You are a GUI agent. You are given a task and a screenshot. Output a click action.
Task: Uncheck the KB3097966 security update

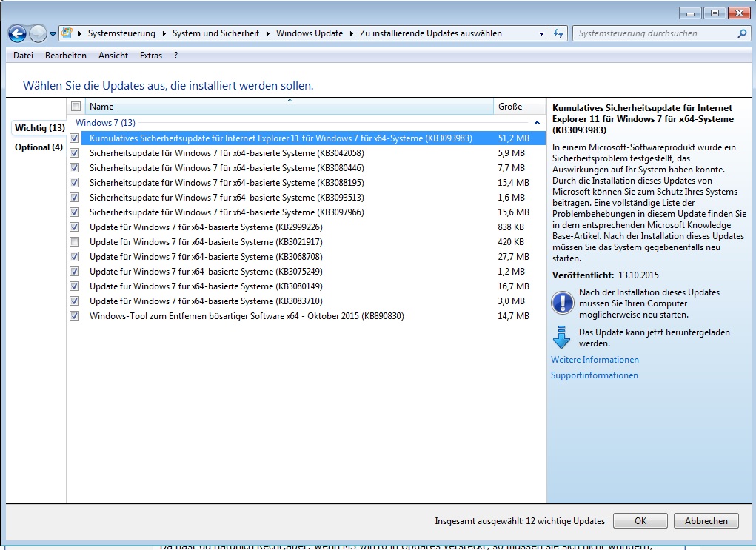(x=74, y=212)
